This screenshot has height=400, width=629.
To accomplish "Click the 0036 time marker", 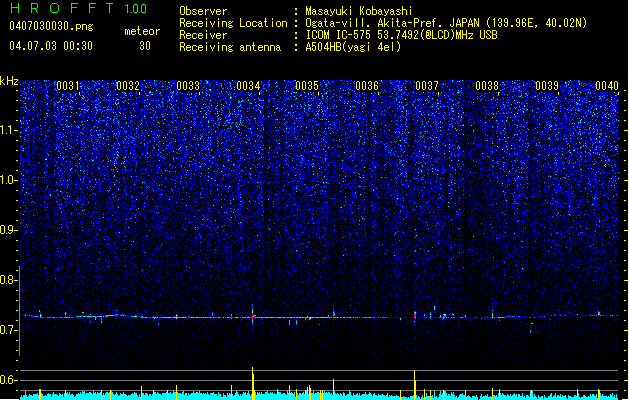I will coord(367,85).
